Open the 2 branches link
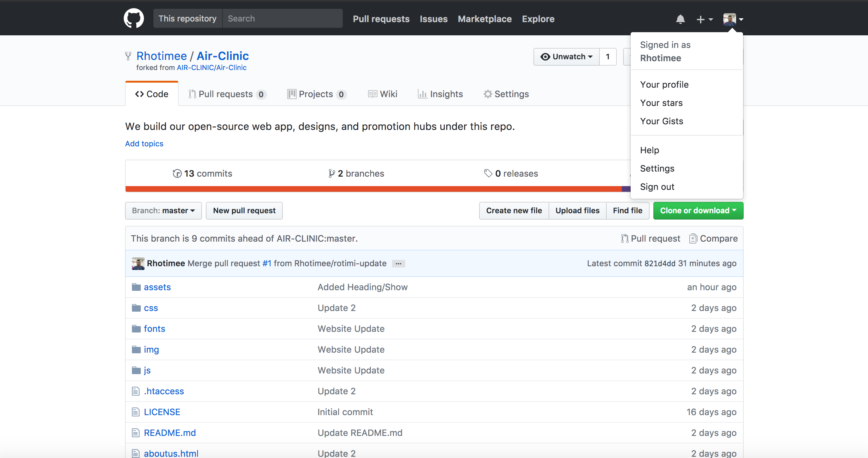Viewport: 868px width, 458px height. point(356,173)
